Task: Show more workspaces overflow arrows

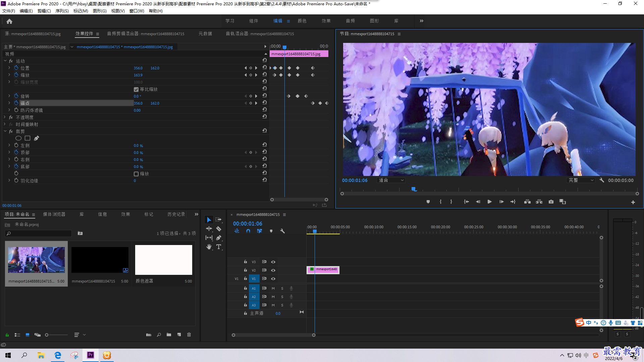Action: tap(422, 21)
